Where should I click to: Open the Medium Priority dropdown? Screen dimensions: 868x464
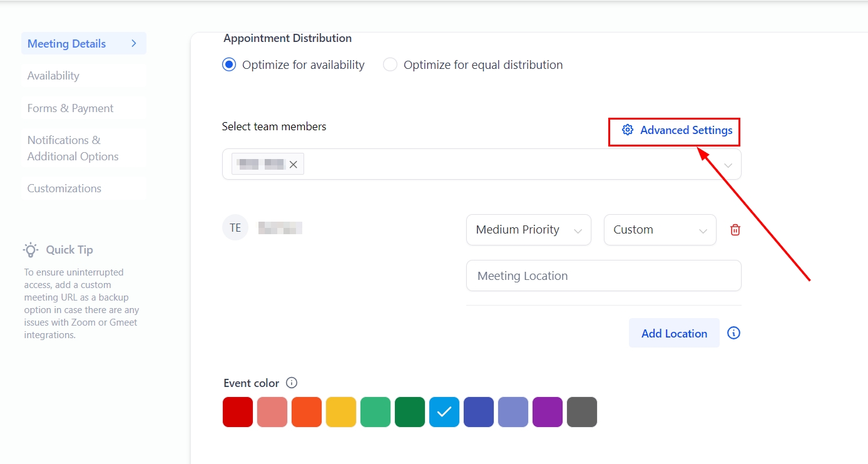pos(528,230)
